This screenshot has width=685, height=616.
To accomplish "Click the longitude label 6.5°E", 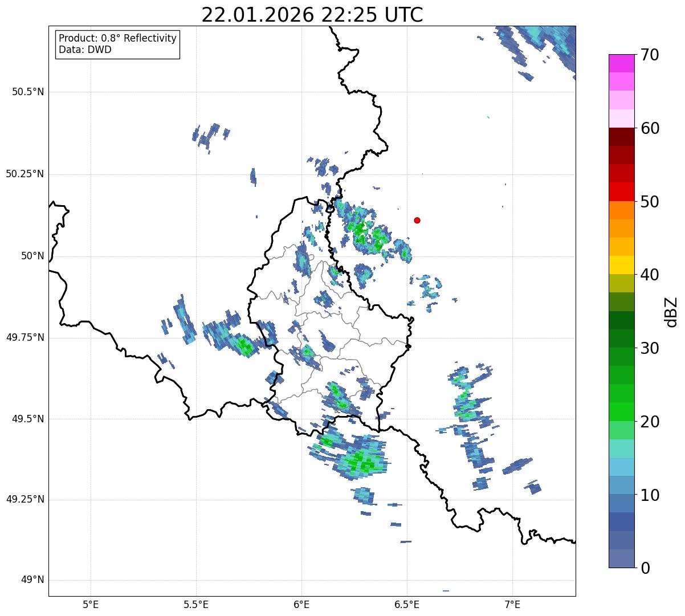I will [407, 604].
